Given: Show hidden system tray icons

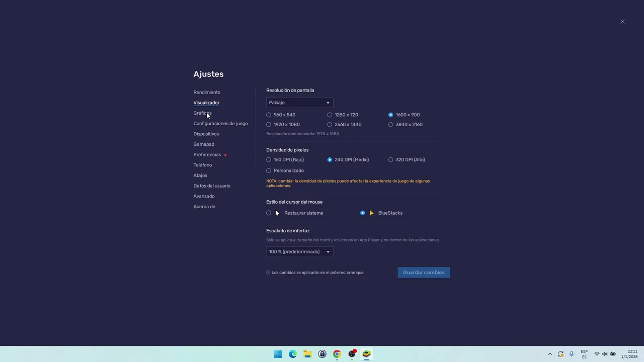Looking at the screenshot, I should point(550,354).
